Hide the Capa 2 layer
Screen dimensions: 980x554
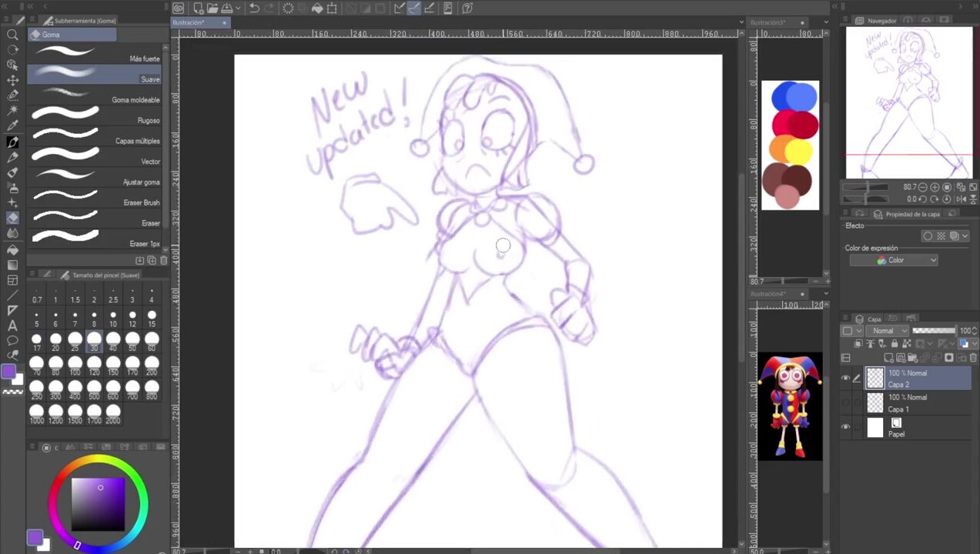pos(846,378)
